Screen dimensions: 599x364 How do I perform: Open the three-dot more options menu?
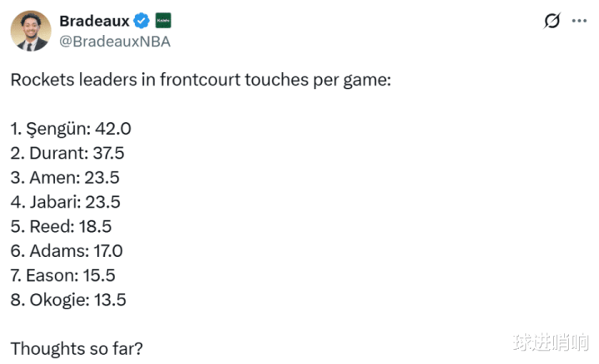[579, 22]
